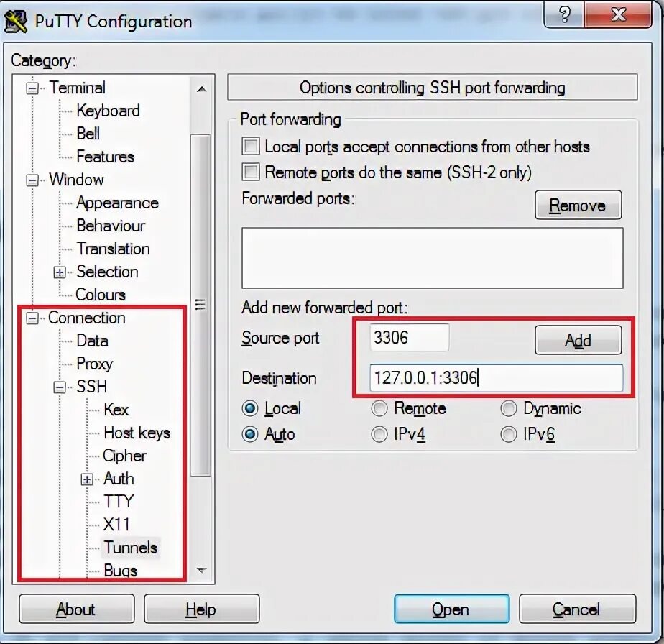Open the Proxy category
The image size is (664, 644).
click(x=94, y=364)
